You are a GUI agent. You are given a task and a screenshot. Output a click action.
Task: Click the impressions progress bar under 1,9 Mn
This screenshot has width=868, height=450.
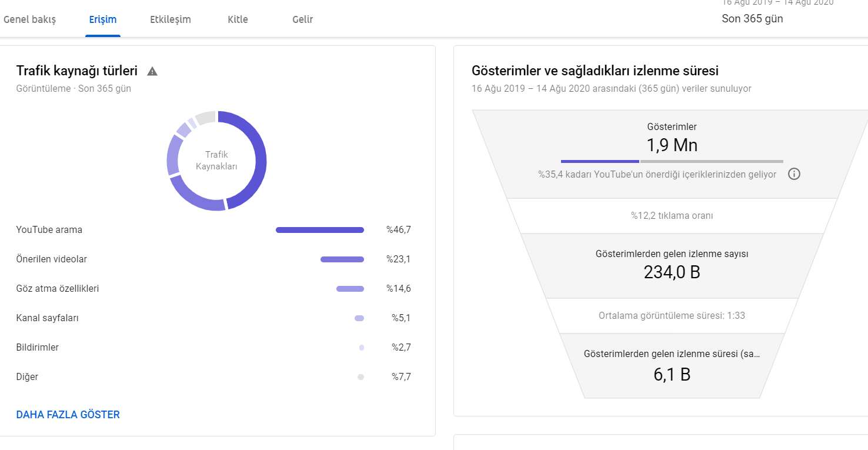[x=672, y=161]
